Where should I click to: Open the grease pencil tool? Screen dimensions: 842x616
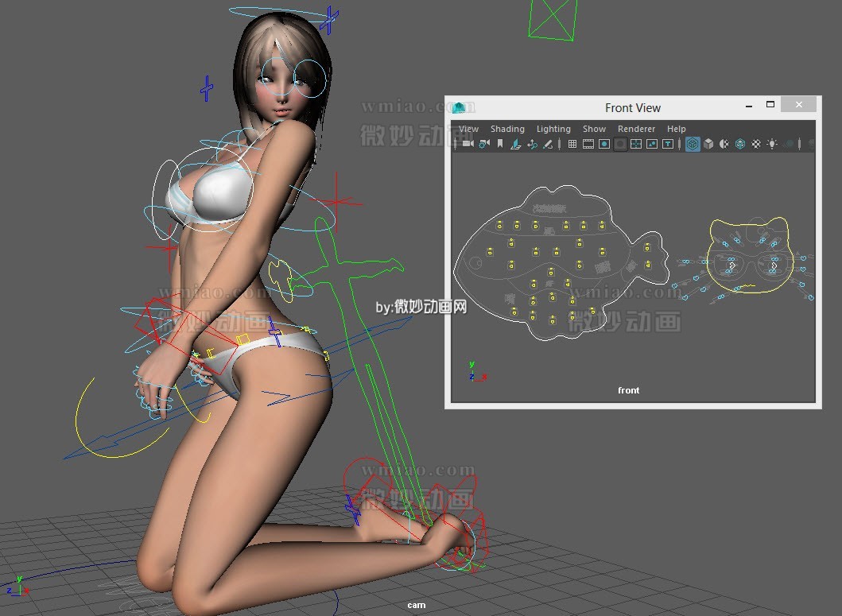[548, 145]
